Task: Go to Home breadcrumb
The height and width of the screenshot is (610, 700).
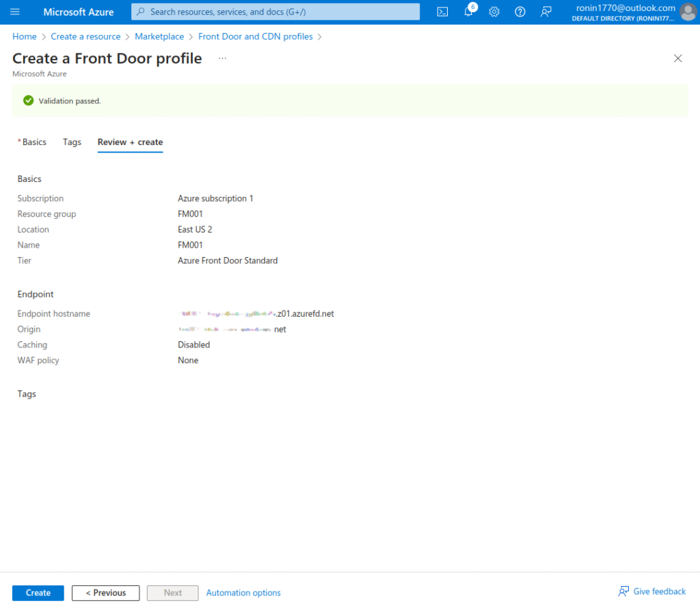Action: [x=25, y=37]
